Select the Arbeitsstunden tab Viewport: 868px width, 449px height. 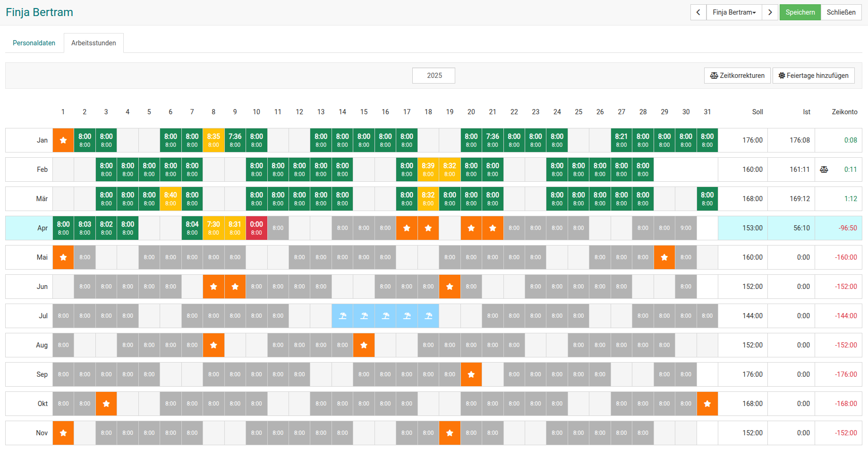tap(94, 43)
